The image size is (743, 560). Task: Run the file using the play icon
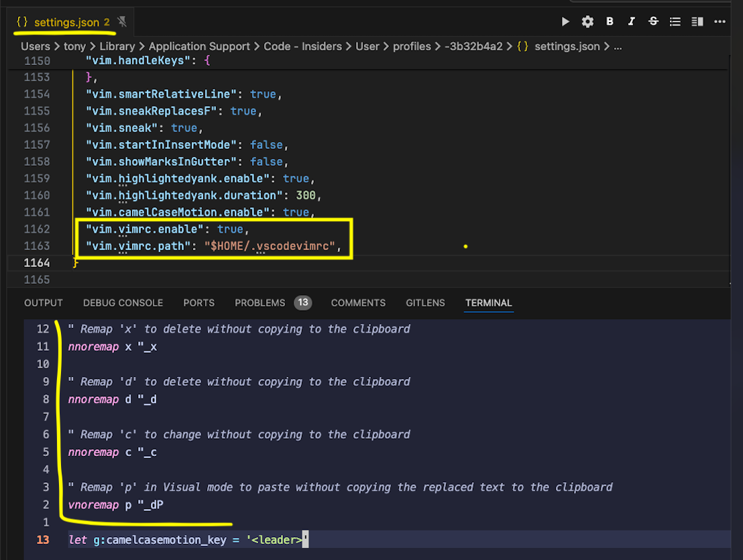tap(565, 21)
